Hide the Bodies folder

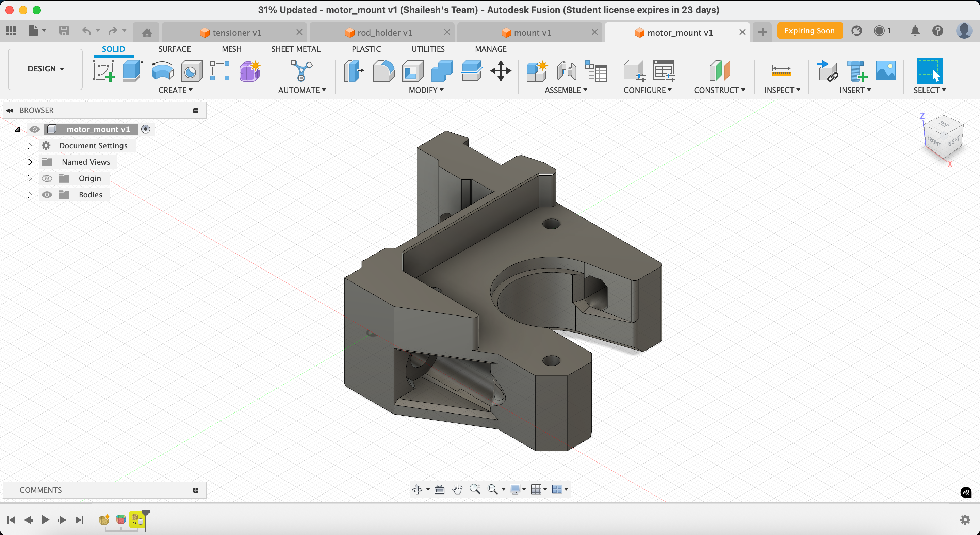point(47,194)
